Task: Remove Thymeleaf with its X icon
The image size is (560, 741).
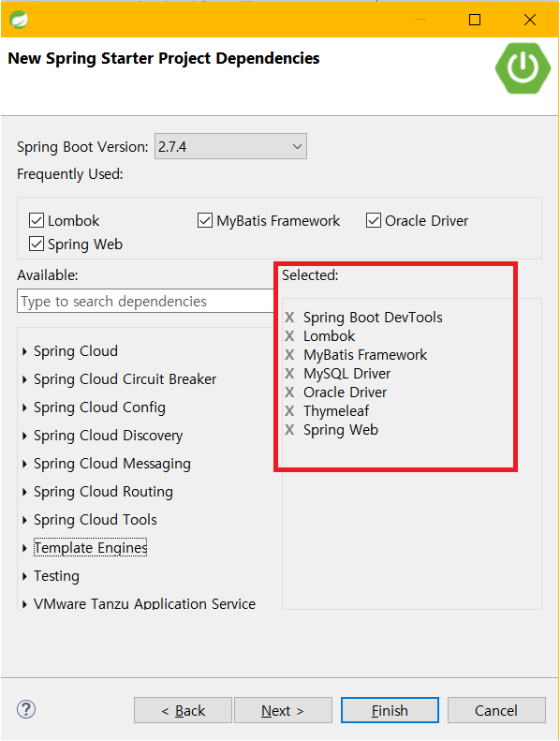Action: 289,411
